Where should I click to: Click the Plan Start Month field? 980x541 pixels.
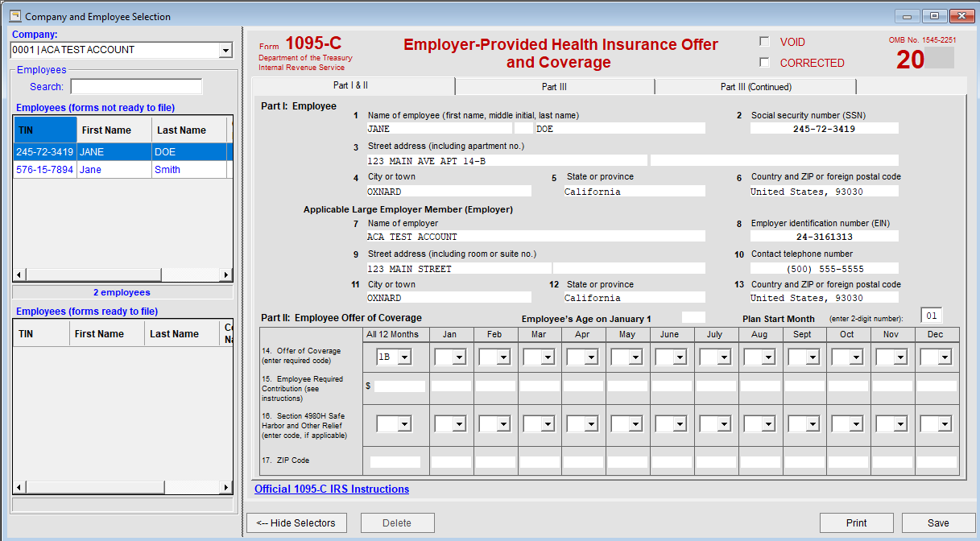(x=932, y=316)
